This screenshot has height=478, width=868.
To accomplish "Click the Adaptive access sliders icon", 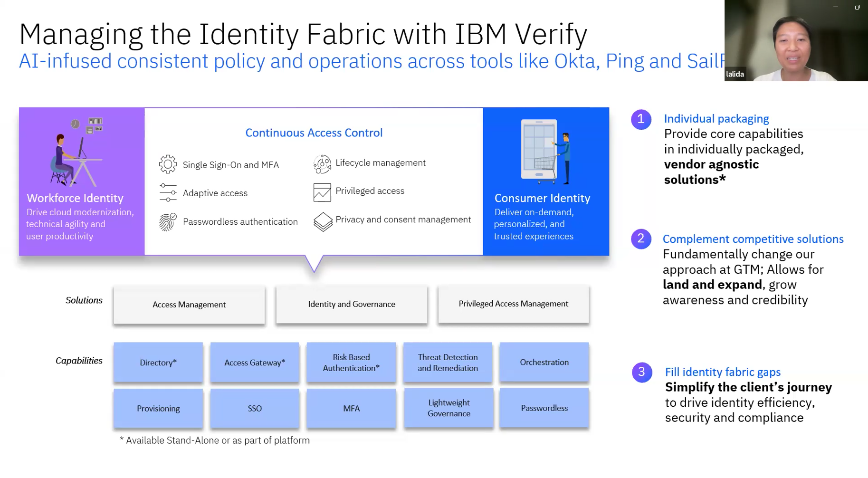I will point(168,192).
